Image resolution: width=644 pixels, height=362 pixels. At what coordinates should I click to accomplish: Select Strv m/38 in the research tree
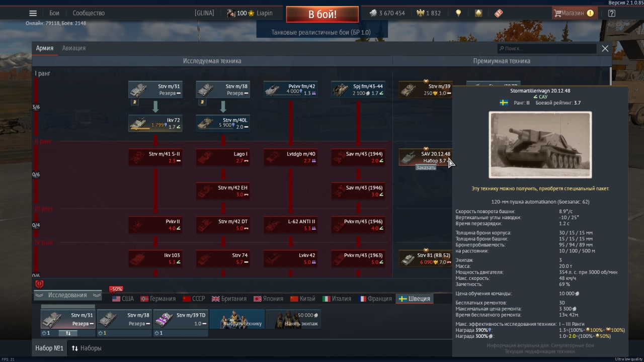tap(223, 90)
